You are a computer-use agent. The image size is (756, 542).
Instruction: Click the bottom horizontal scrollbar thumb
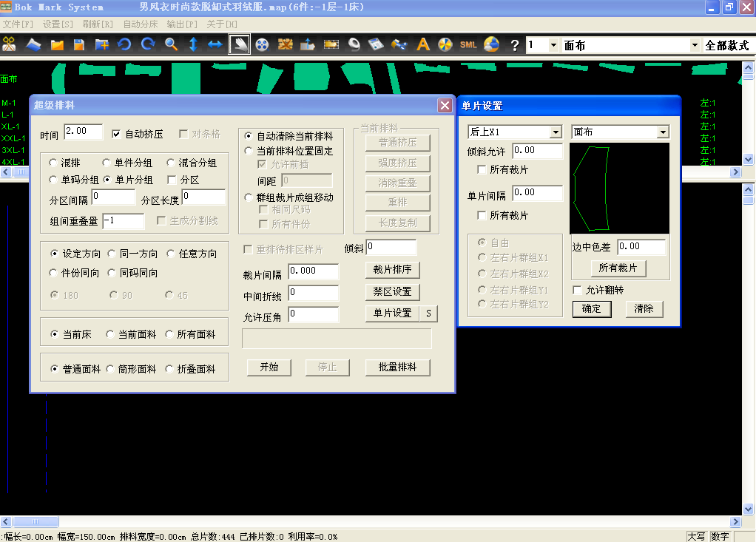[36, 522]
